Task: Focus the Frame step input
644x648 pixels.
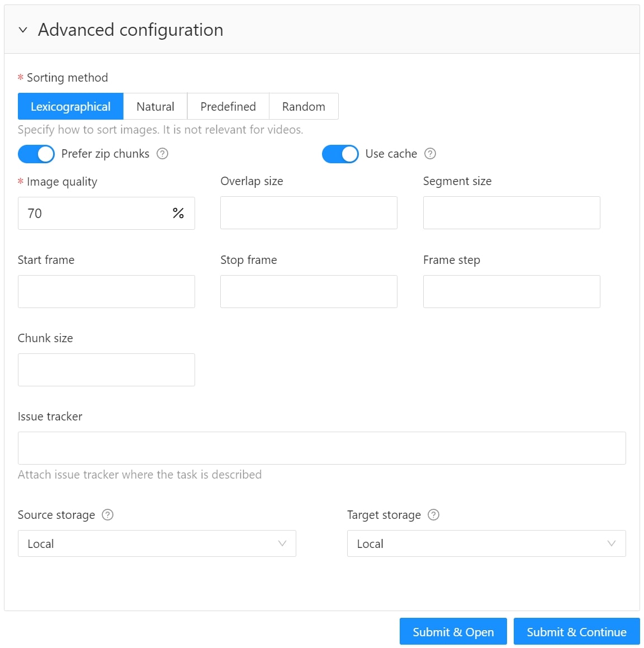Action: point(511,291)
